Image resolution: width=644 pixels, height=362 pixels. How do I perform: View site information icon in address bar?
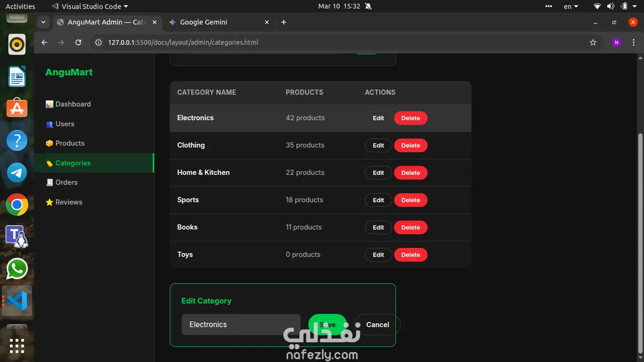[x=99, y=42]
